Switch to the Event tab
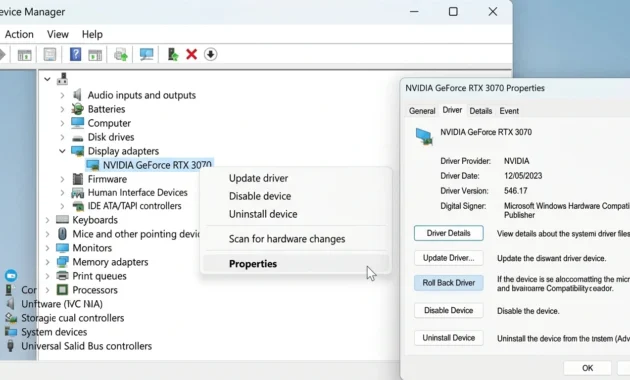This screenshot has height=380, width=630. click(x=509, y=111)
